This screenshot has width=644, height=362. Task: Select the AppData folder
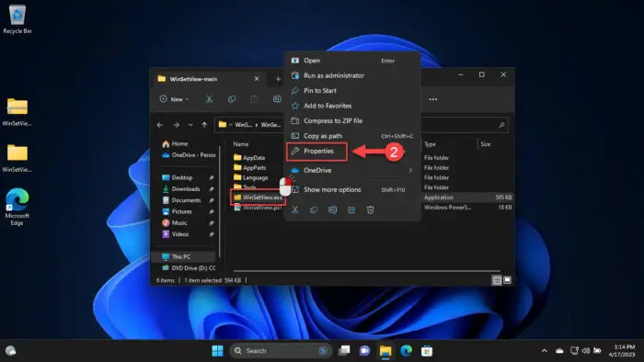249,157
